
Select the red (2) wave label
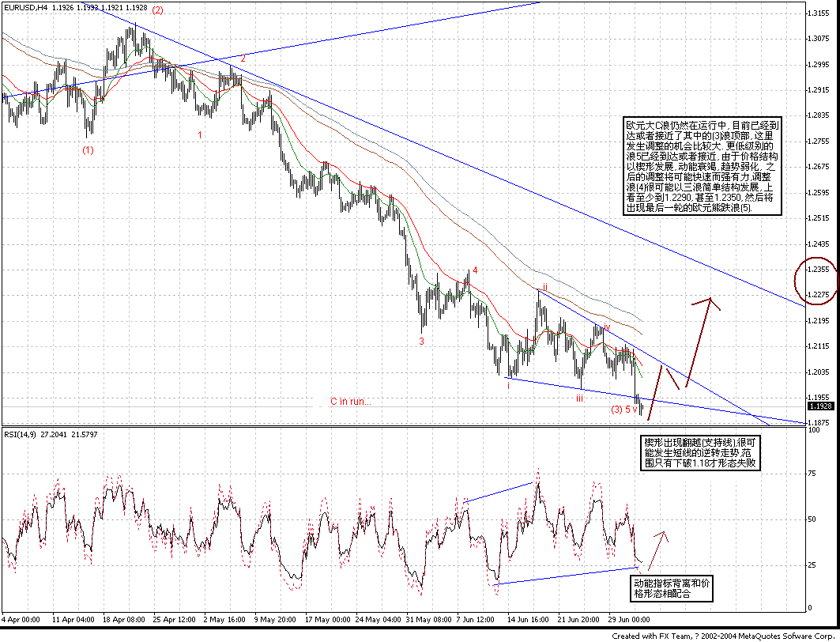[x=157, y=9]
